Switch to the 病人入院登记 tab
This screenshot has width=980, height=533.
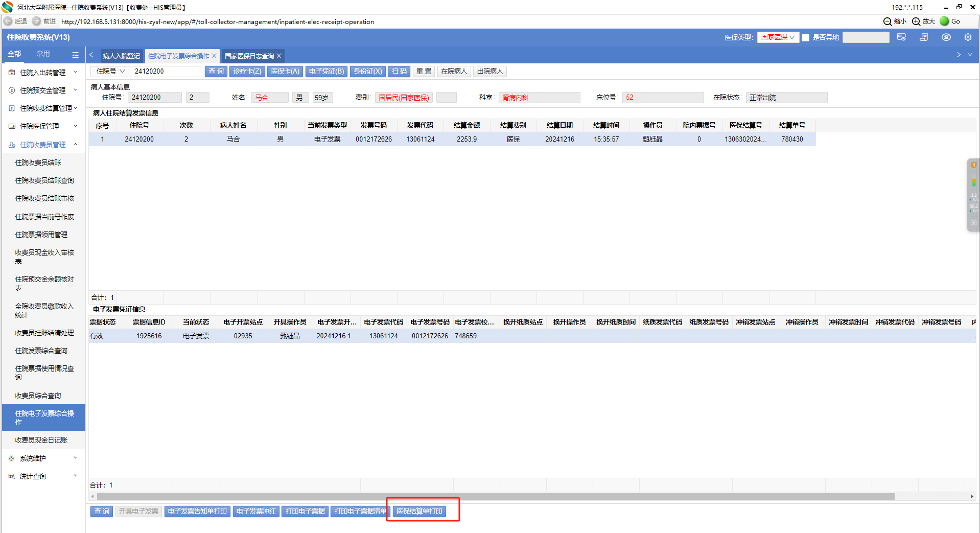122,56
